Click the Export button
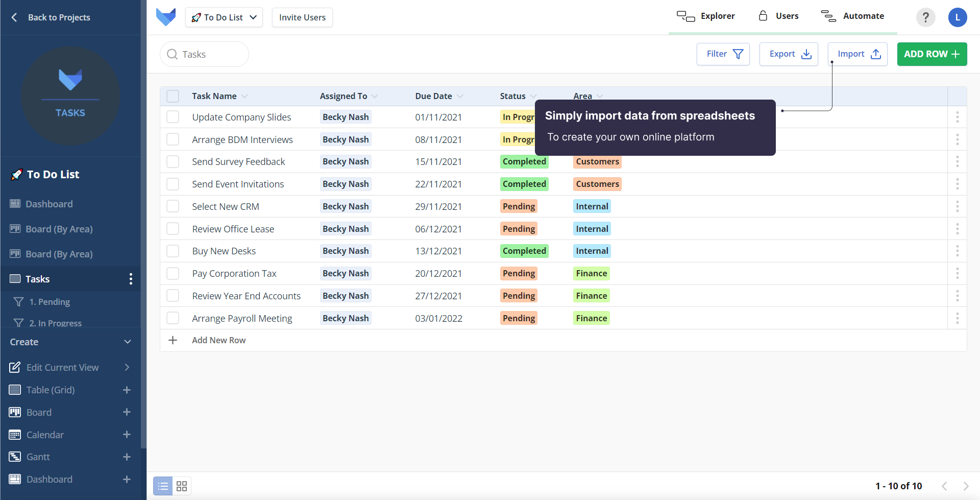Image resolution: width=980 pixels, height=500 pixels. [x=789, y=54]
